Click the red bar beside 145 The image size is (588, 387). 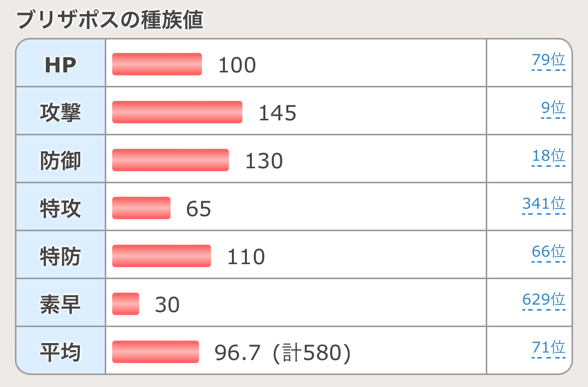tap(177, 112)
